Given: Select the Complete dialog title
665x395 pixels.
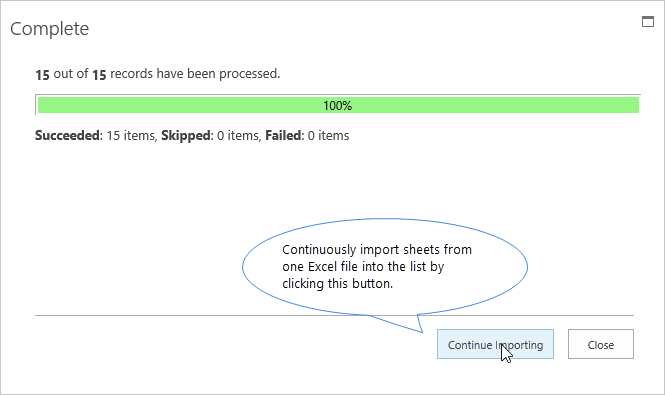Looking at the screenshot, I should point(50,29).
